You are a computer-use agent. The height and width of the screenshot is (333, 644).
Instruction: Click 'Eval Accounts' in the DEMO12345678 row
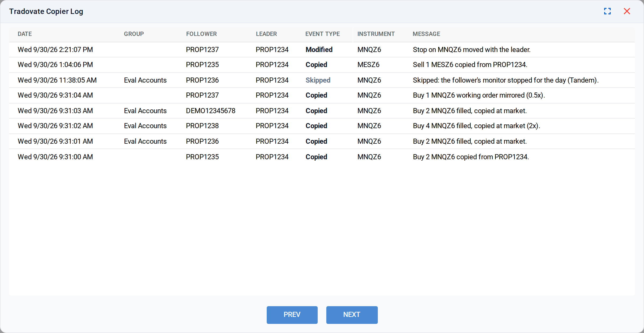[x=145, y=111]
